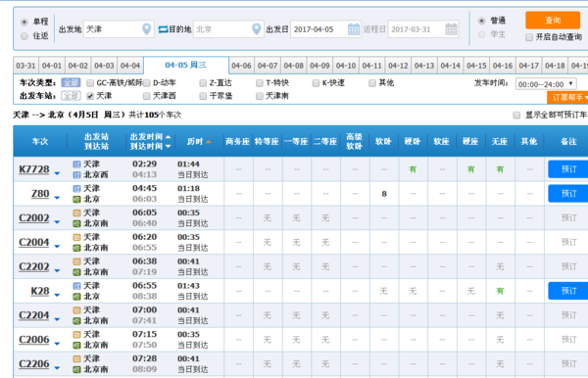Check the 天津南 departure station checkbox
588x378 pixels.
click(259, 96)
